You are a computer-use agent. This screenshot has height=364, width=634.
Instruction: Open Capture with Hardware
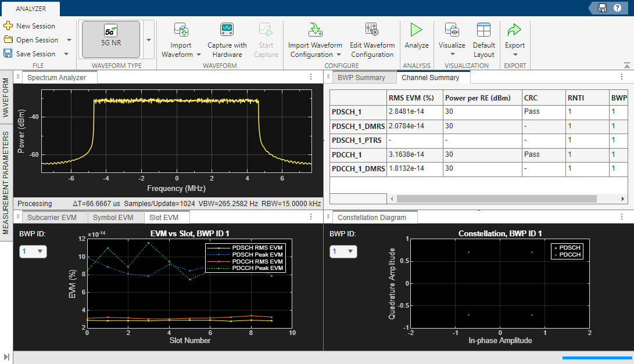click(x=227, y=30)
